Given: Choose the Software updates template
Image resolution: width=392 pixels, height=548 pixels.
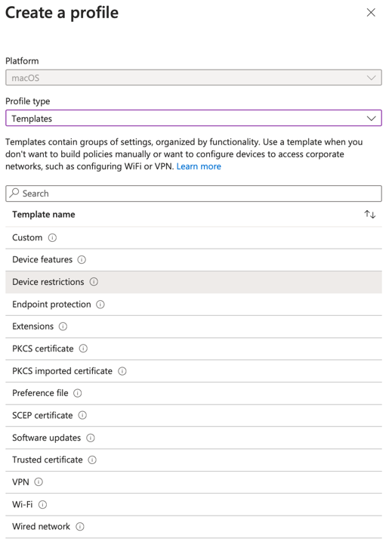Looking at the screenshot, I should (x=193, y=438).
